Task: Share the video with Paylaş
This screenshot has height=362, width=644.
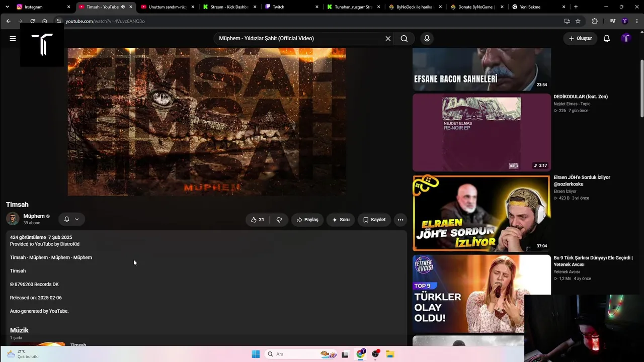Action: point(307,220)
